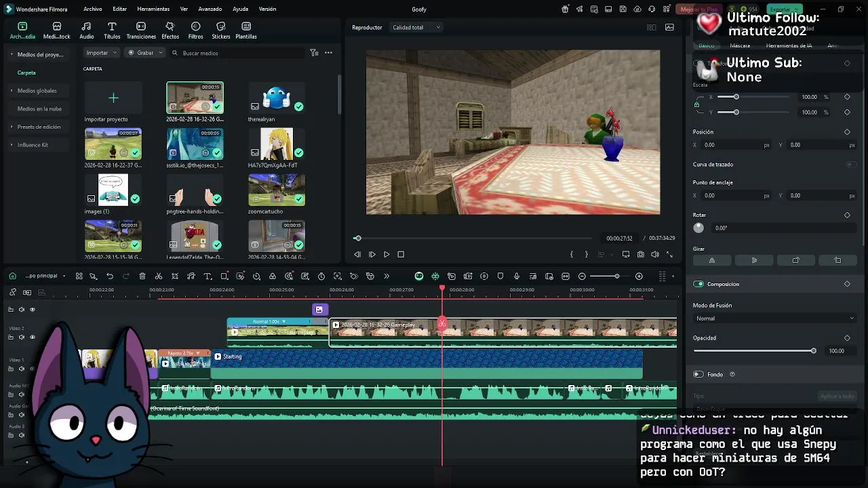Open the Avanzado menu
The width and height of the screenshot is (868, 488).
point(210,9)
